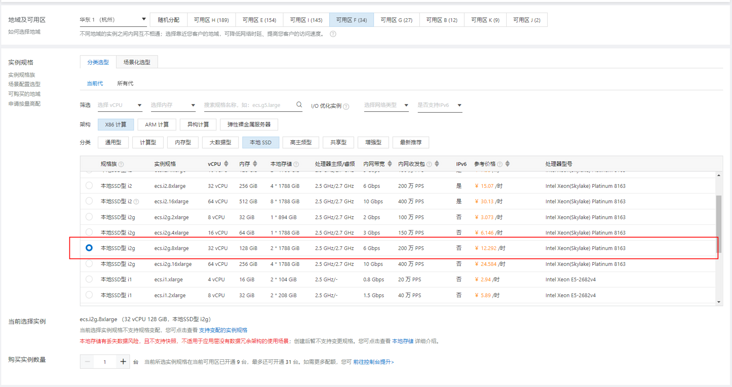This screenshot has height=387, width=732.
Task: Open the 选择内存 filter dropdown
Action: (173, 105)
